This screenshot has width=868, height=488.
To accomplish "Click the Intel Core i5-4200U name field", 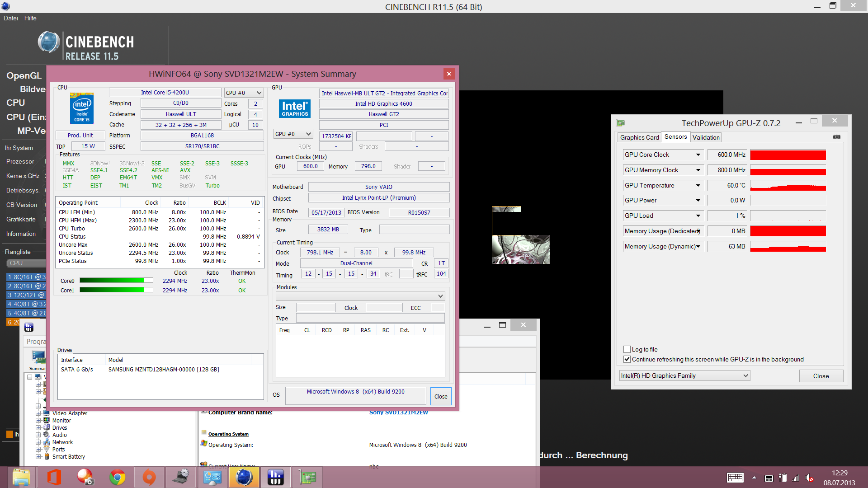I will point(165,92).
